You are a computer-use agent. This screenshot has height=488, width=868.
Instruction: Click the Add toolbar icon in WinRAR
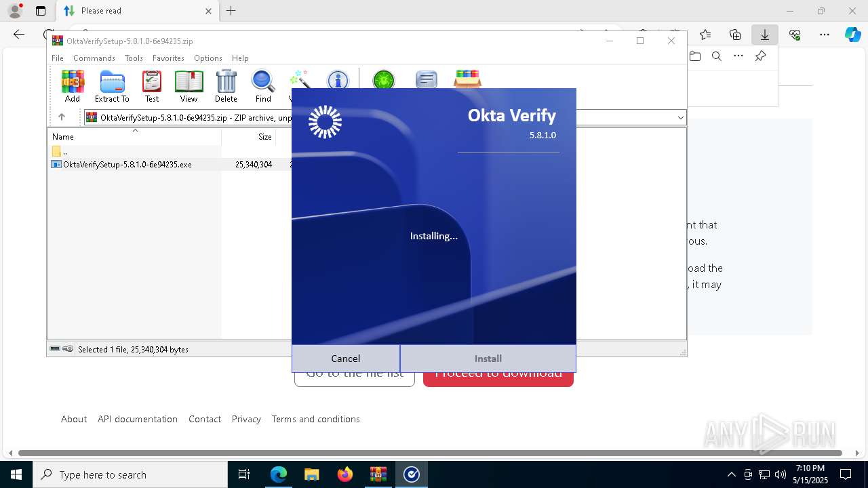click(x=73, y=87)
